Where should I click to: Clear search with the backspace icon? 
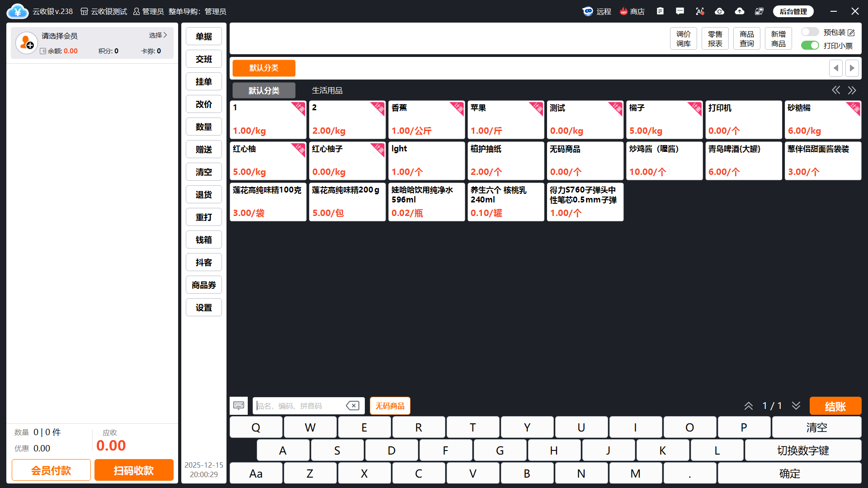(353, 406)
